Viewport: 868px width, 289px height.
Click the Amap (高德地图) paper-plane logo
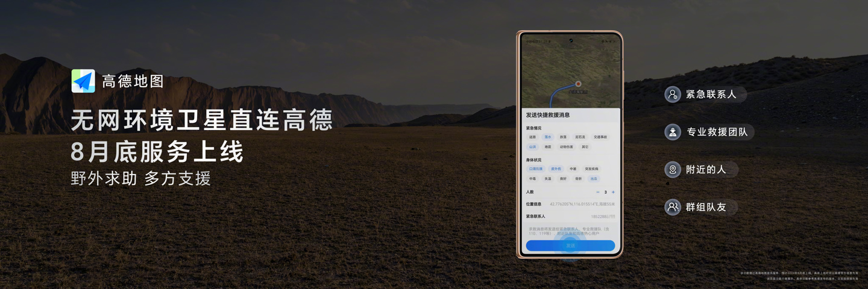tap(83, 81)
